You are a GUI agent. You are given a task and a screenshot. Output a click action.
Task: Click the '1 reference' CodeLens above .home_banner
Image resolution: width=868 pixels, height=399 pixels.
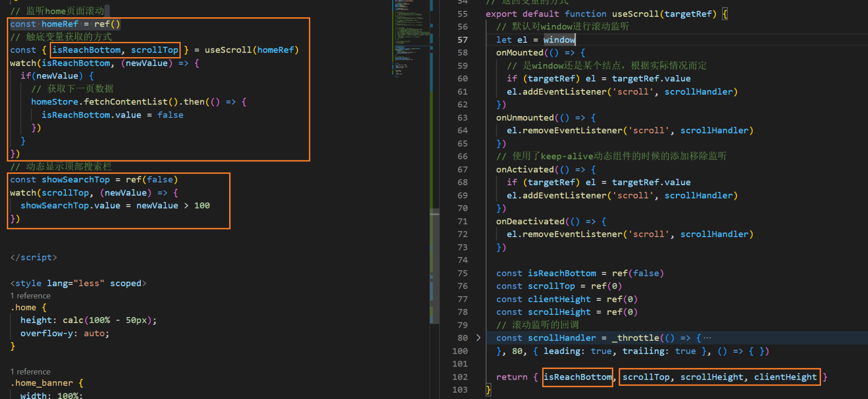[30, 371]
